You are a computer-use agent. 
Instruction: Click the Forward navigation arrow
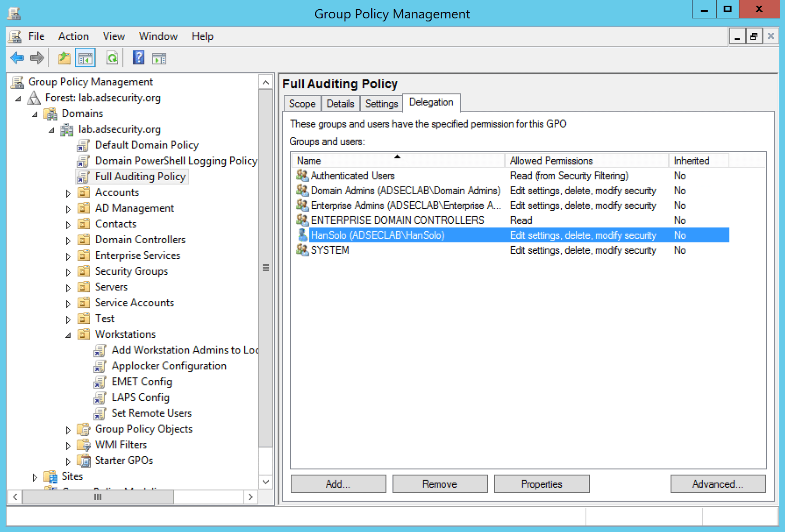[37, 57]
